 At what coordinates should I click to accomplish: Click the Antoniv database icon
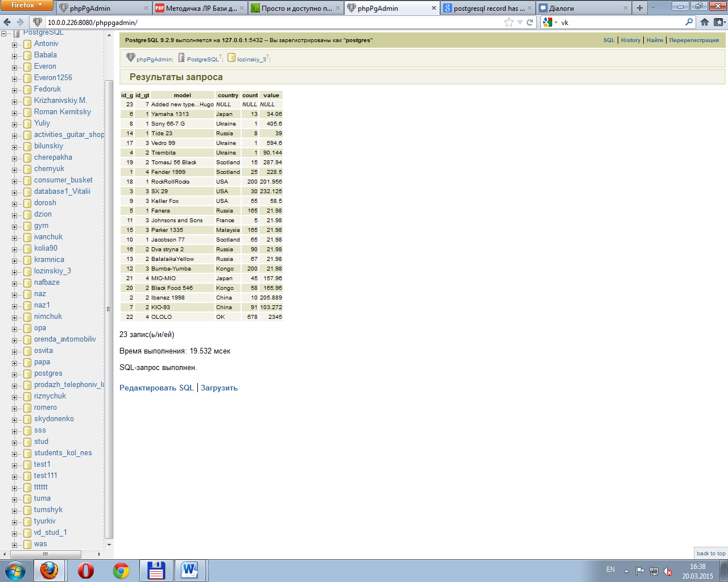pyautogui.click(x=27, y=44)
